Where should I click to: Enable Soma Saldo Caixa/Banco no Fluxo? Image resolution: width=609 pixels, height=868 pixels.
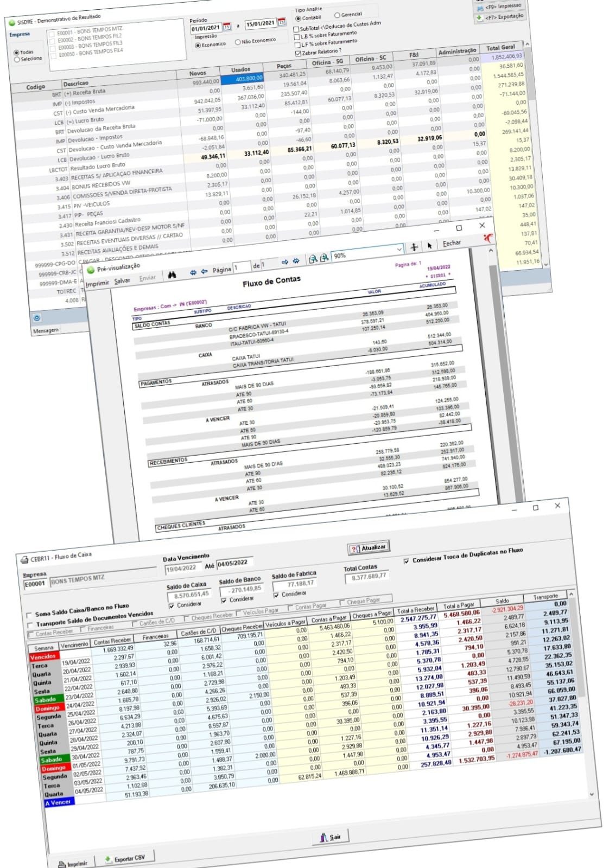(29, 616)
